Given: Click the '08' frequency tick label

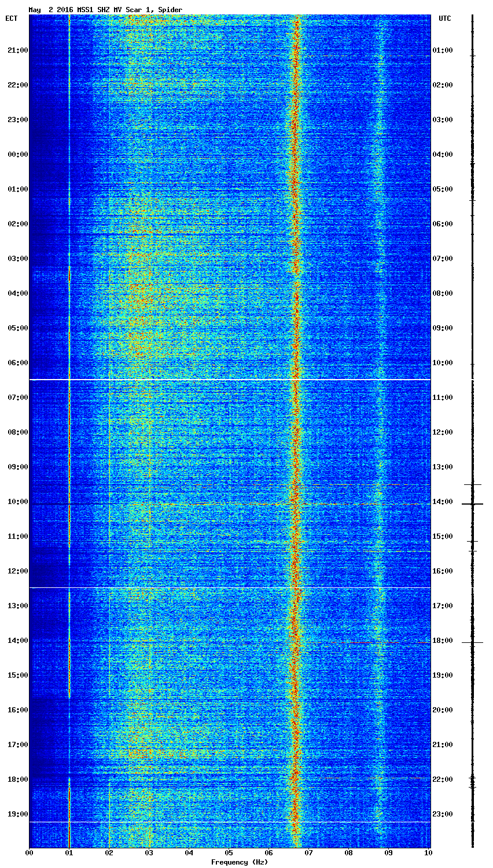Looking at the screenshot, I should pyautogui.click(x=349, y=853).
